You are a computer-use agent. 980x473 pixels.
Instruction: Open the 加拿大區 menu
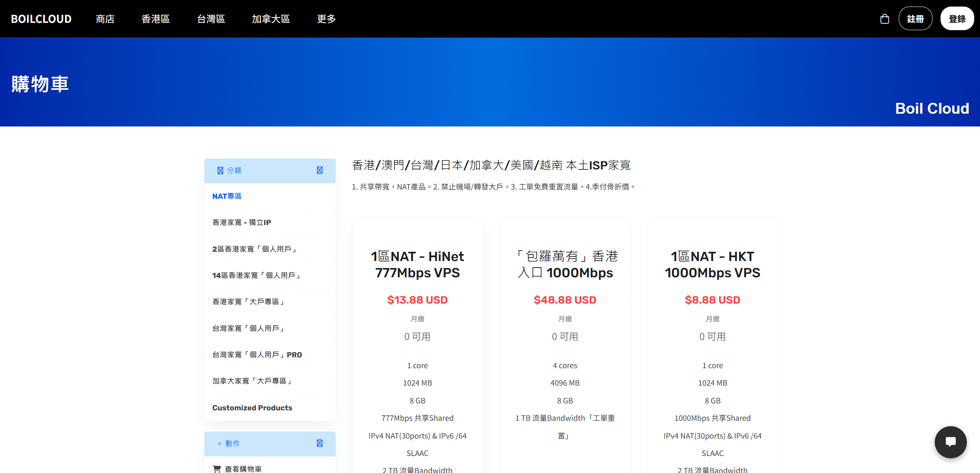[x=271, y=19]
